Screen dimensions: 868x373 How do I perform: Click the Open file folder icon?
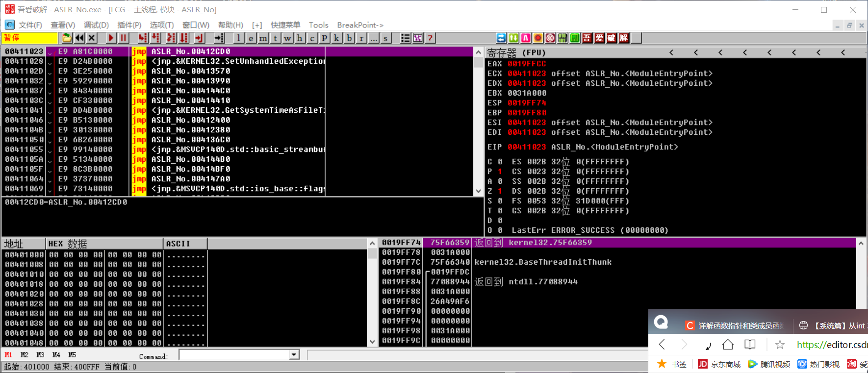67,38
